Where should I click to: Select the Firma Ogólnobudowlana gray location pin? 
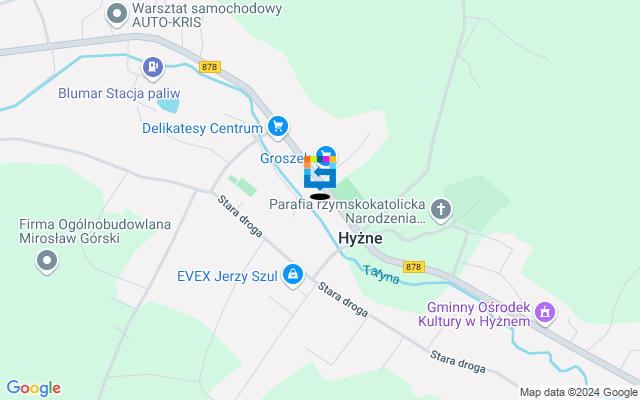[x=47, y=261]
